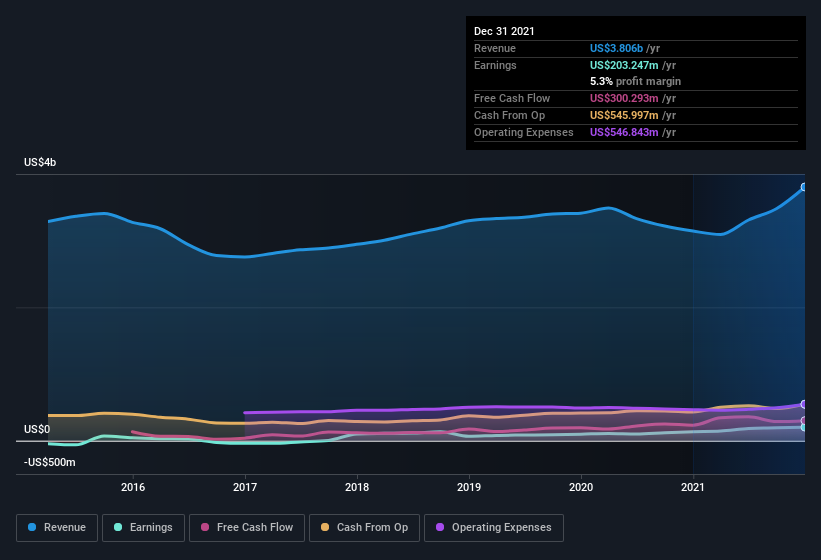Select the Revenue endpoint marker on chart

pyautogui.click(x=804, y=187)
